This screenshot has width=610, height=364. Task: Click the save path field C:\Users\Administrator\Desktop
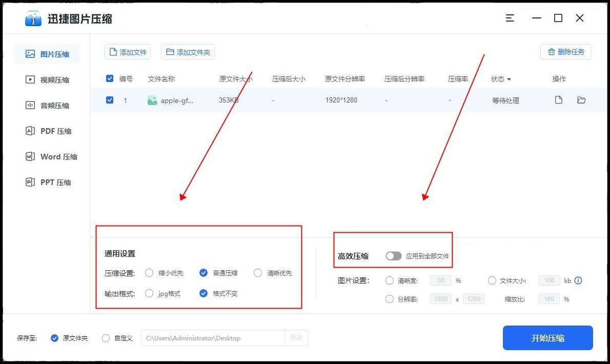tap(213, 338)
